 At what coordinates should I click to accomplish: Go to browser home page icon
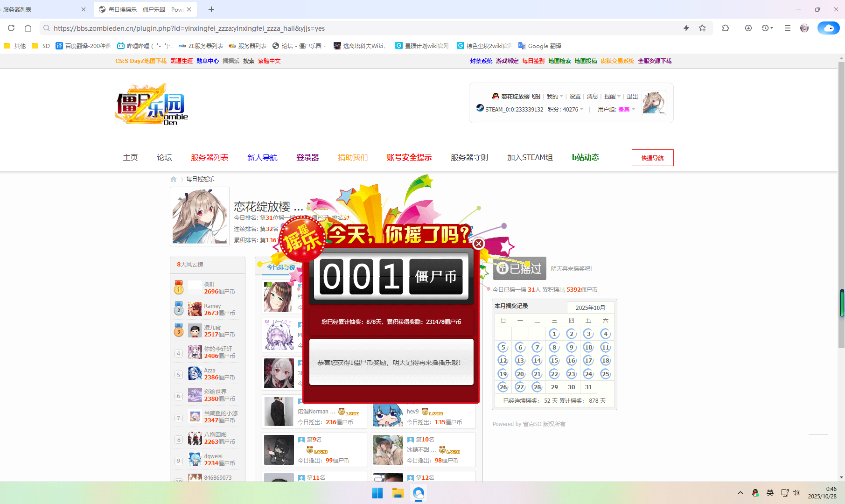pyautogui.click(x=28, y=28)
